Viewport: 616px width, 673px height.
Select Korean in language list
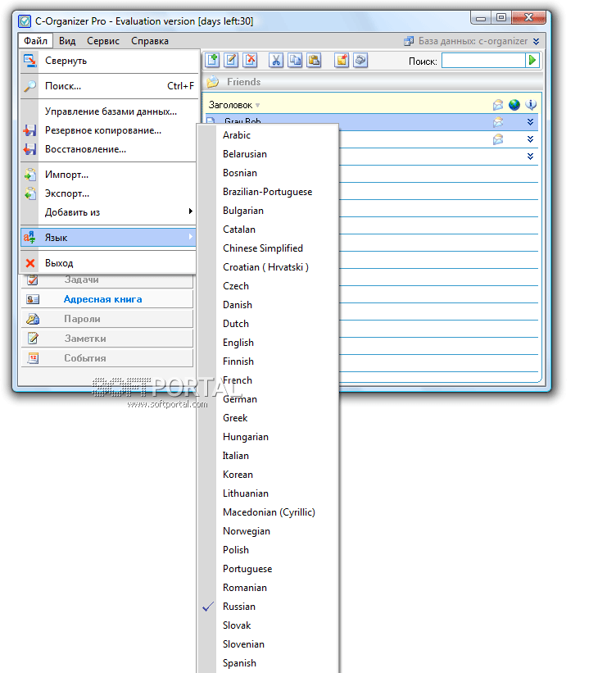coord(268,475)
